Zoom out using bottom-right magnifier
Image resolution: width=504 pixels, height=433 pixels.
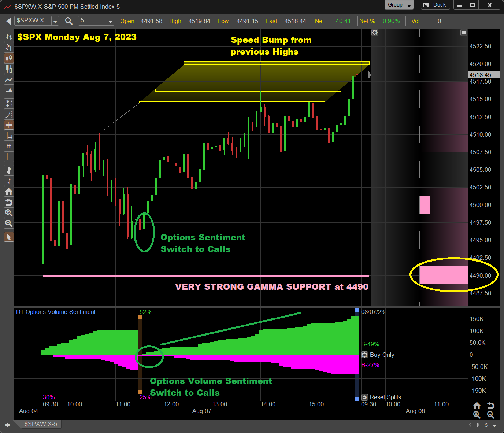pos(491,415)
